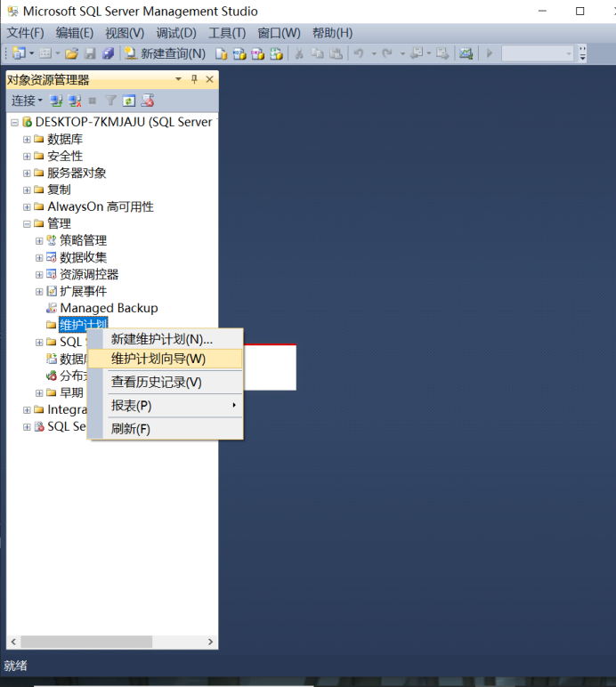The image size is (616, 687).
Task: Collapse the 管理 folder
Action: (x=27, y=224)
